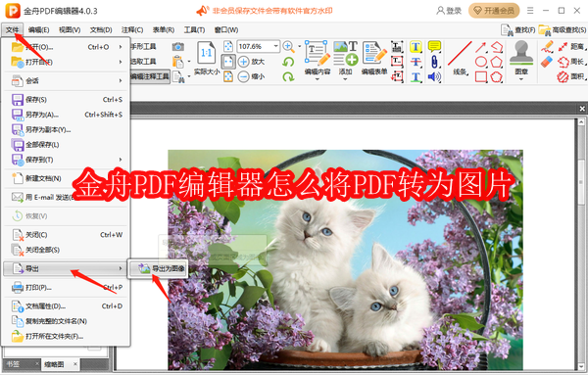Click the clockwise rotate green arrow

pos(288,76)
